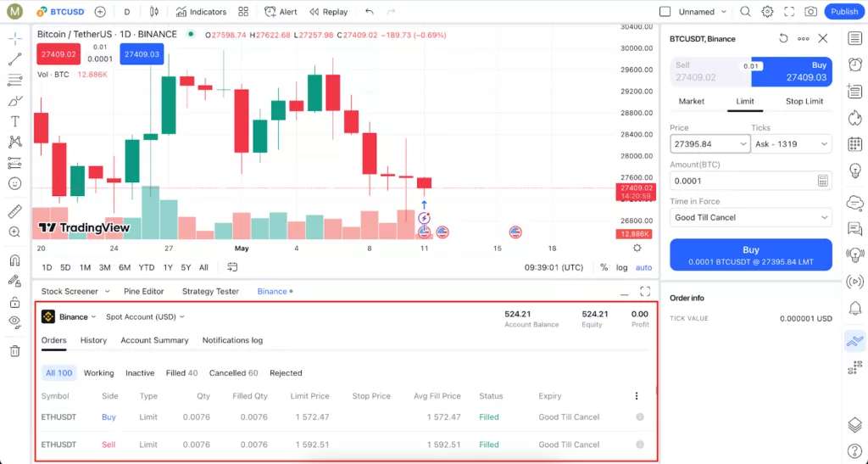Click the Publish button
Image resolution: width=868 pixels, height=464 pixels.
[843, 12]
